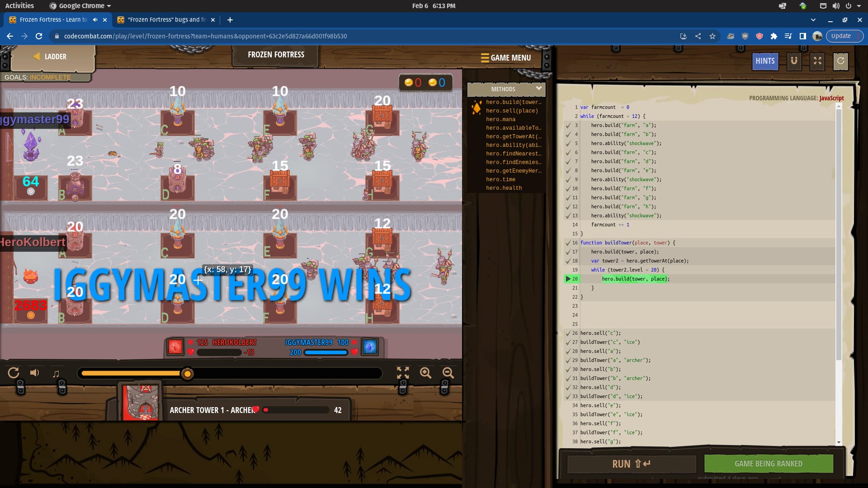Open the mouse-themed extension icon

click(731, 36)
